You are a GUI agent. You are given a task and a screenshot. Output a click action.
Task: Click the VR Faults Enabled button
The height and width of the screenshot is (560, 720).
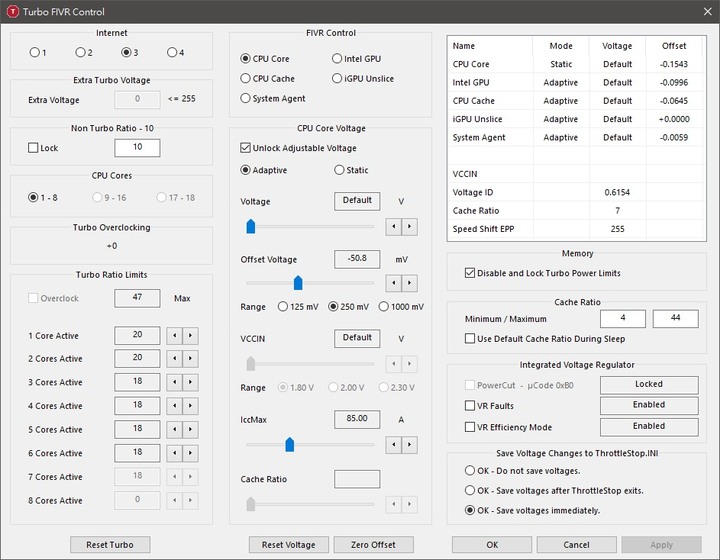tap(648, 405)
